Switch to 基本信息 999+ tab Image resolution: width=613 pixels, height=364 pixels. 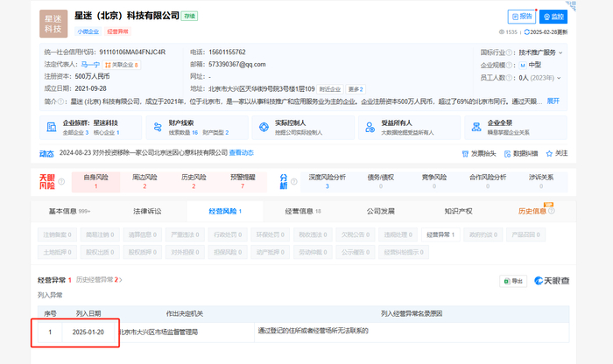[69, 211]
